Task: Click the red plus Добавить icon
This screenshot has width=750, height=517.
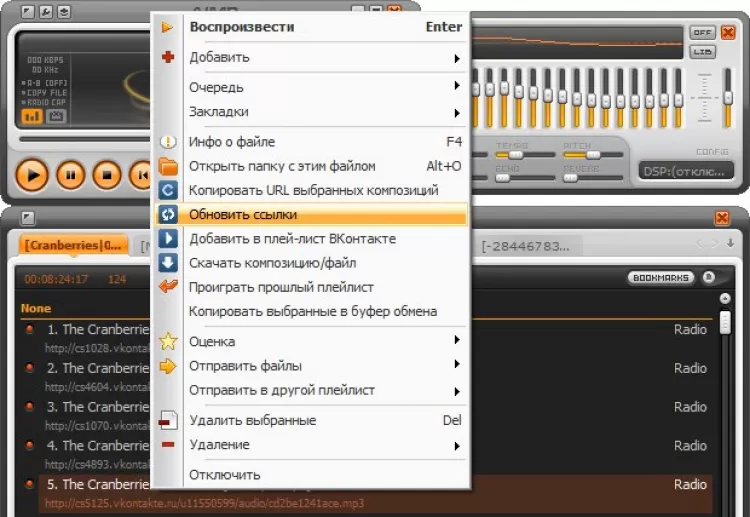Action: tap(168, 57)
